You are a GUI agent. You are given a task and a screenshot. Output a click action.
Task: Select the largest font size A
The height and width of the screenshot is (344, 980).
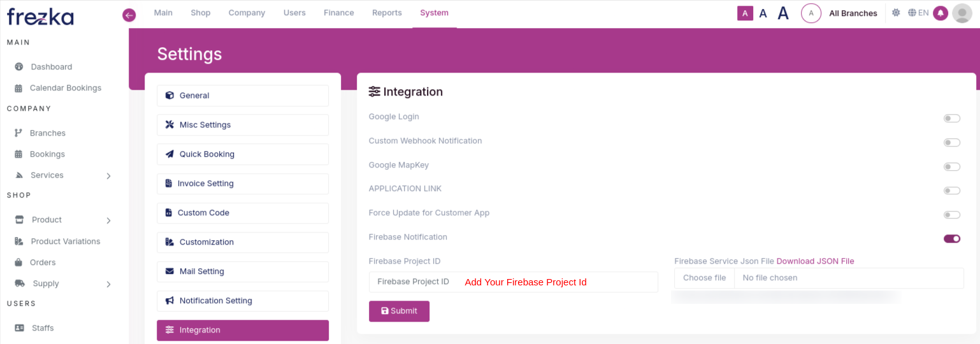tap(783, 13)
